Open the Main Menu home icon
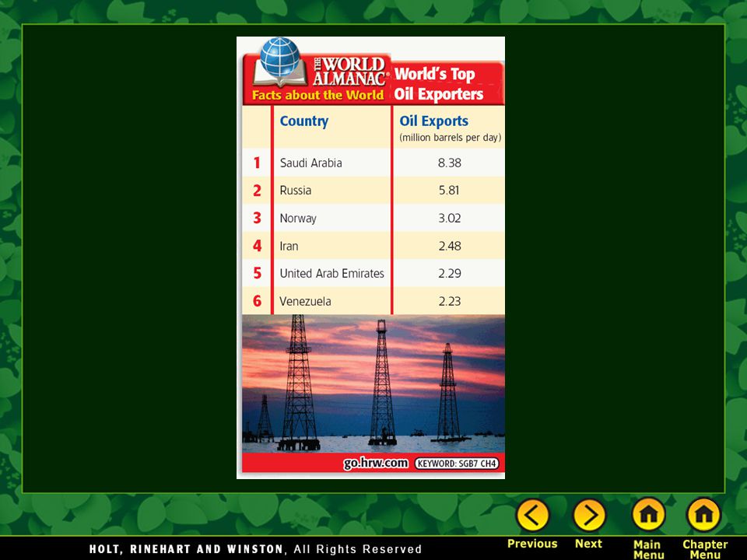 tap(648, 515)
